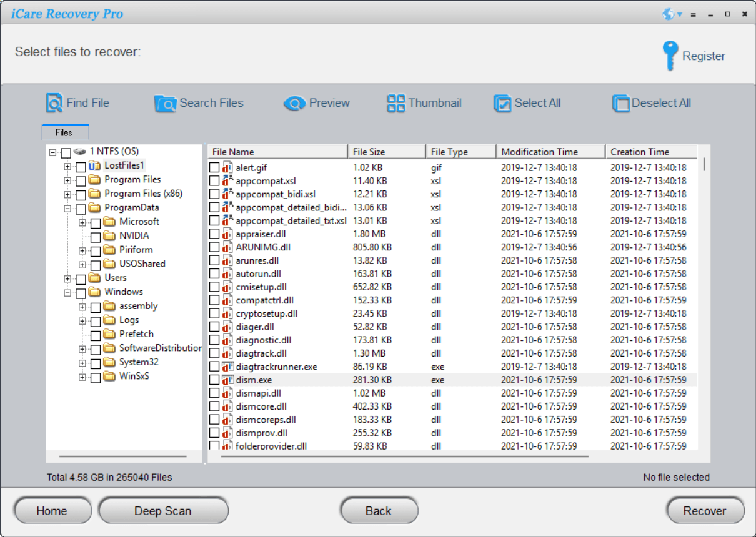Click the Deselect All icon
This screenshot has width=756, height=537.
[620, 104]
